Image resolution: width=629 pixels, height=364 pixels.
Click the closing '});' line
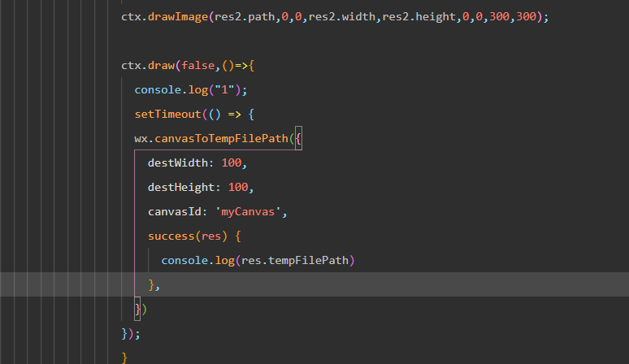[x=131, y=334]
